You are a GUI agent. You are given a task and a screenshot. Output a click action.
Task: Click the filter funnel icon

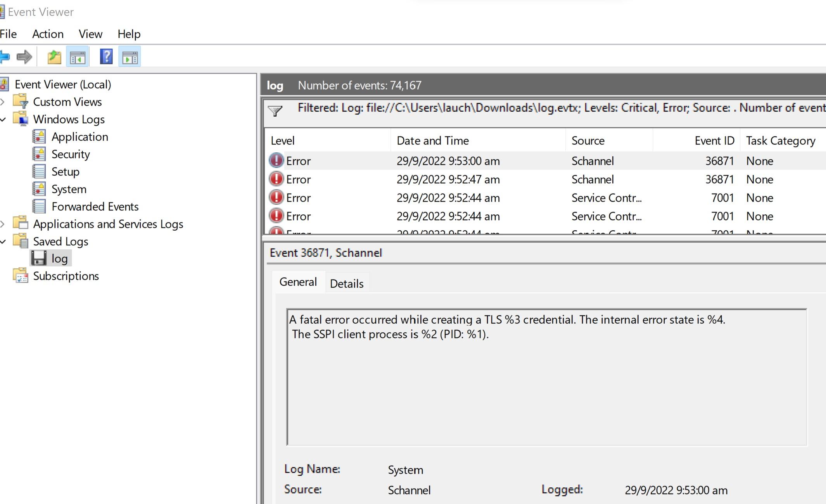tap(275, 111)
